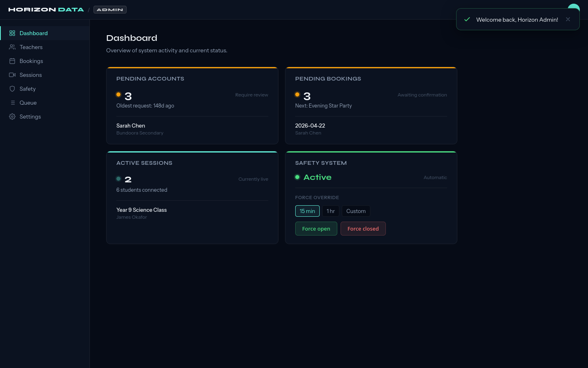
Task: Click Bundoora Secondary school name
Action: coord(140,133)
